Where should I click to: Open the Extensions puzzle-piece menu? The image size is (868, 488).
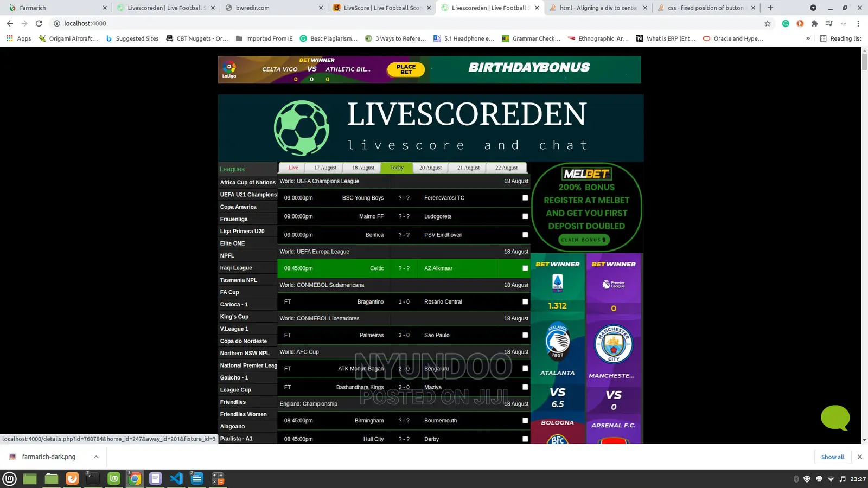coord(814,23)
